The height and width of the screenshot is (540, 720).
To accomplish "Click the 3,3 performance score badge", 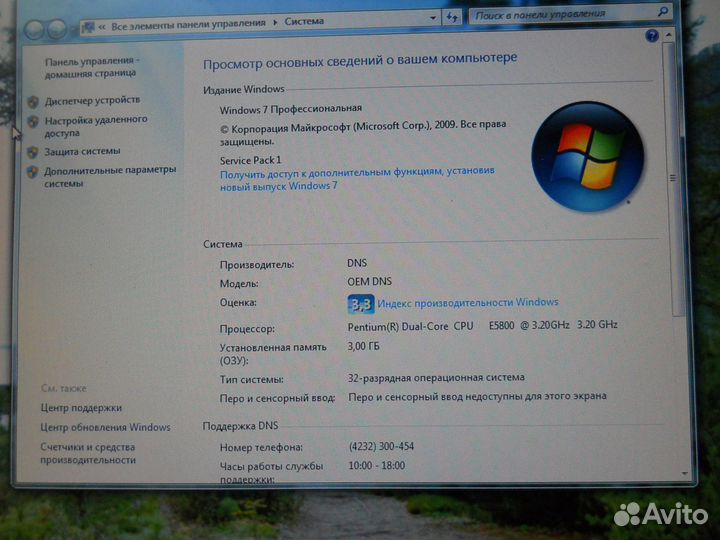I will tap(361, 304).
